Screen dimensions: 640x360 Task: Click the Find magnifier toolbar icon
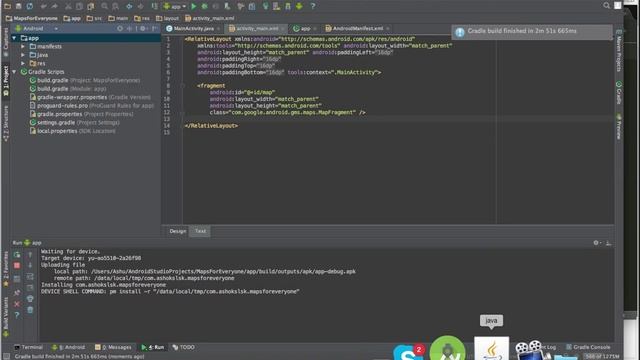[x=104, y=6]
